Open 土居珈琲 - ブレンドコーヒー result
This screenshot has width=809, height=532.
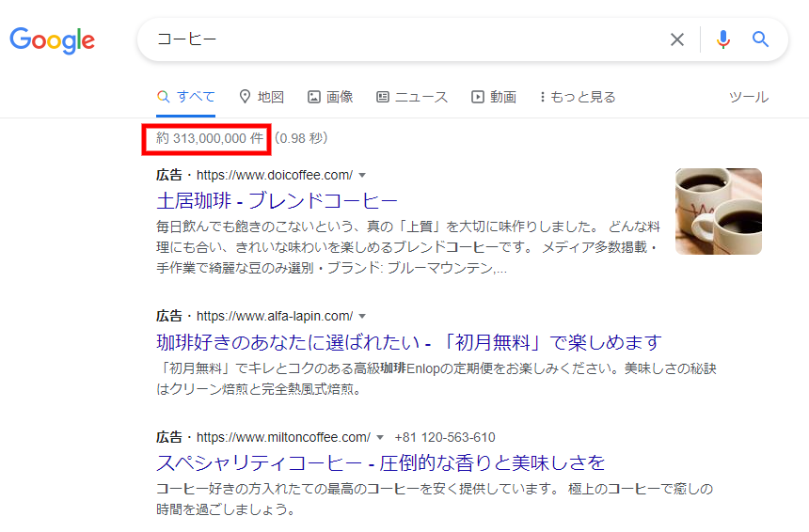coord(277,200)
